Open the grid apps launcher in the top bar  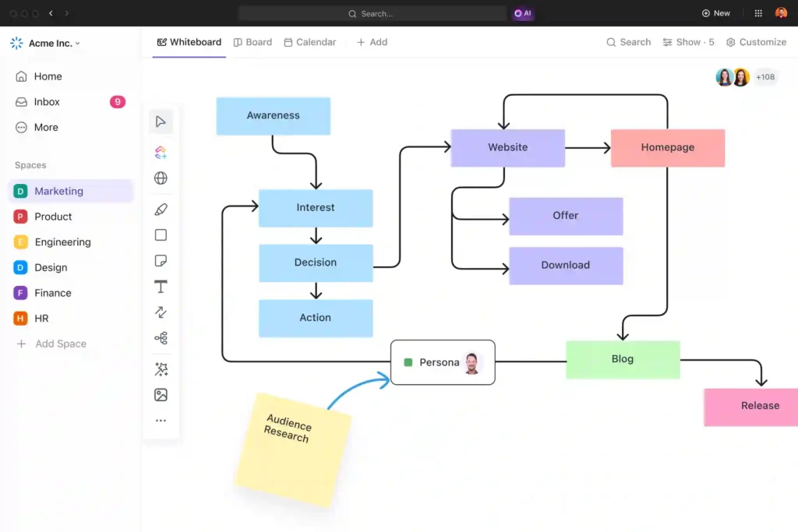757,12
